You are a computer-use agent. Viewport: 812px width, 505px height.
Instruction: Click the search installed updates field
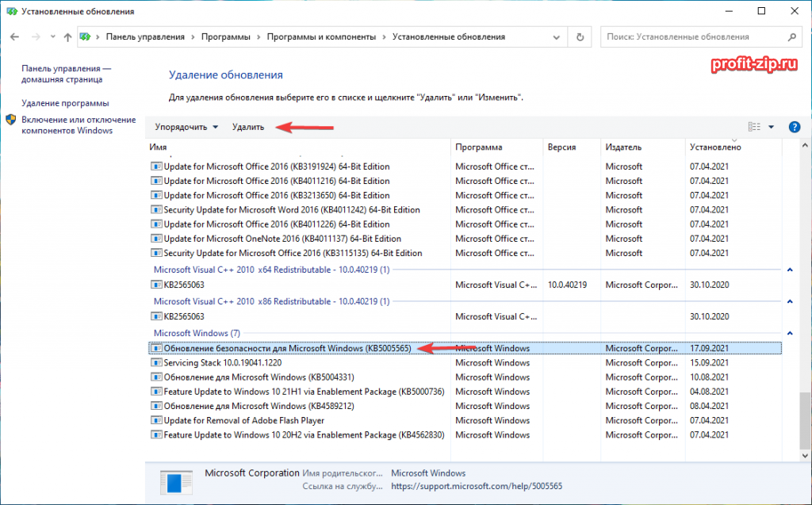pyautogui.click(x=690, y=37)
